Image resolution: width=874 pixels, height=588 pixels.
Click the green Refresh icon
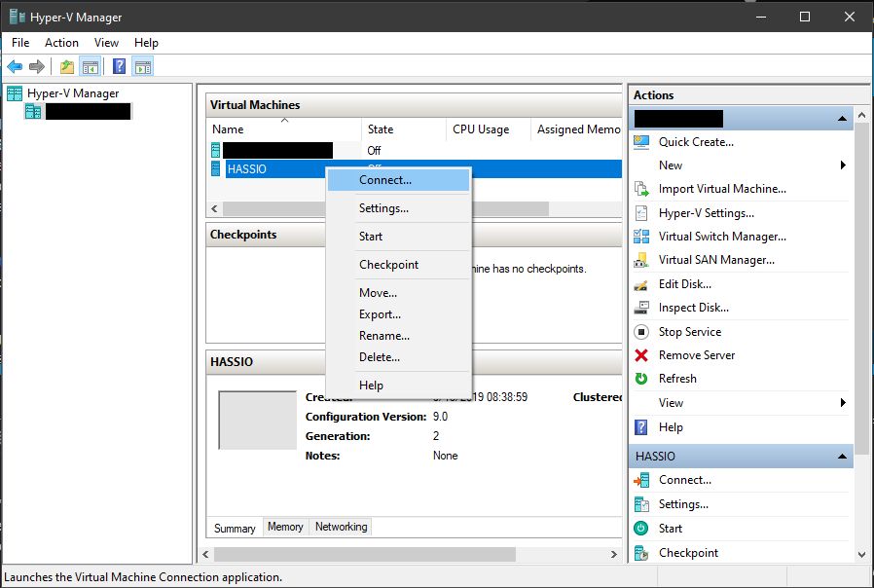(x=641, y=379)
